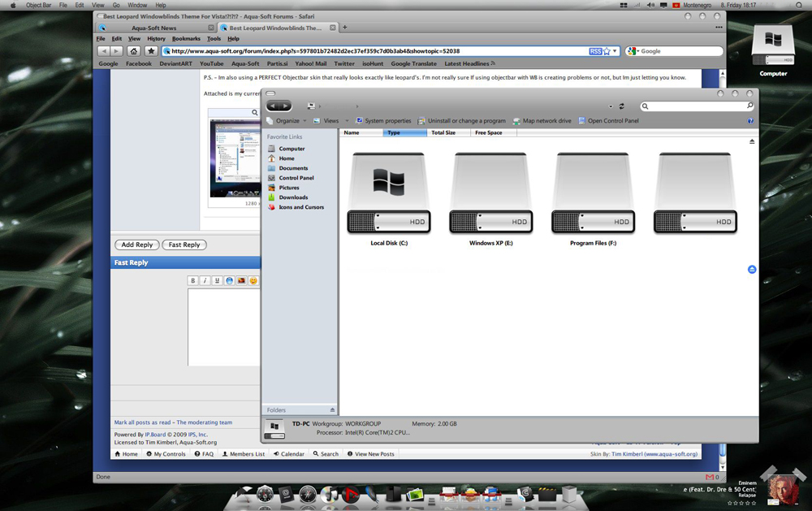
Task: Open Safari URL dropdown arrow
Action: 615,51
